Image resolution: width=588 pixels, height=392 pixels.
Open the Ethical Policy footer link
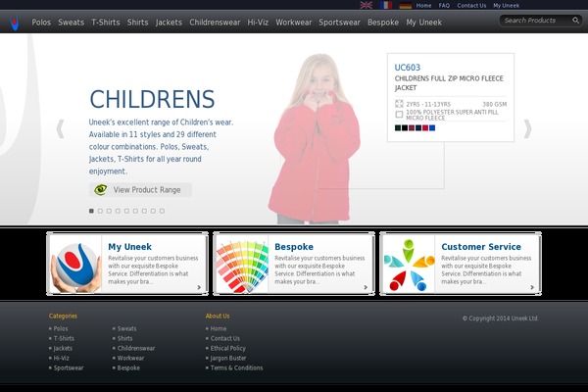click(227, 348)
